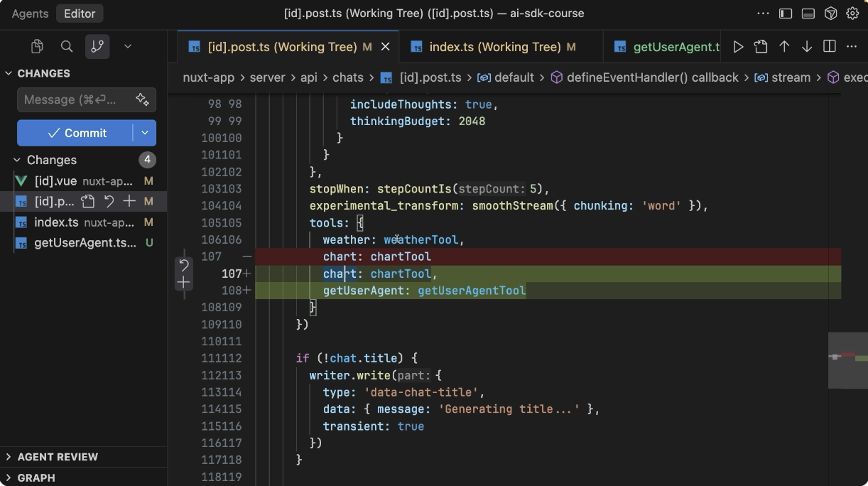Viewport: 868px width, 486px height.
Task: Click the Run play icon in editor toolbar
Action: point(739,47)
